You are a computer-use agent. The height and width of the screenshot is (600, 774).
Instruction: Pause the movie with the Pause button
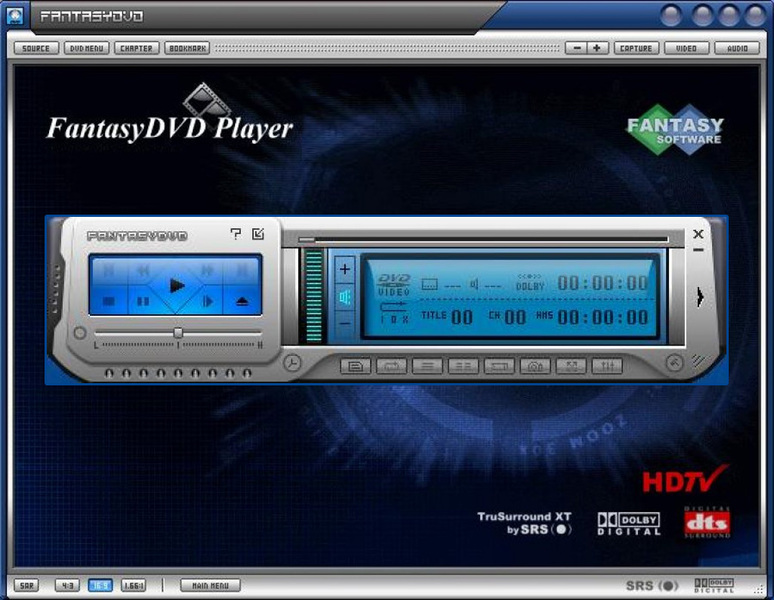[143, 301]
